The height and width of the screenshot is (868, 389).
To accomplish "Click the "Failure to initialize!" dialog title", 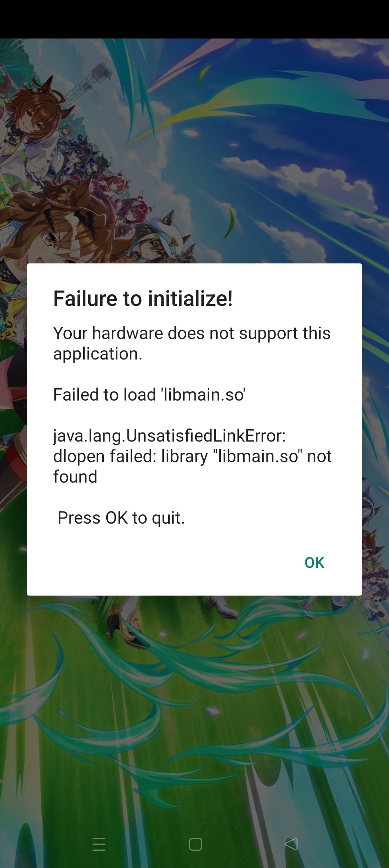I will [143, 299].
